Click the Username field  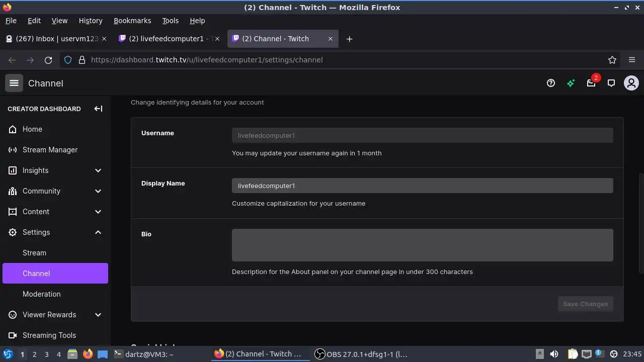(423, 135)
